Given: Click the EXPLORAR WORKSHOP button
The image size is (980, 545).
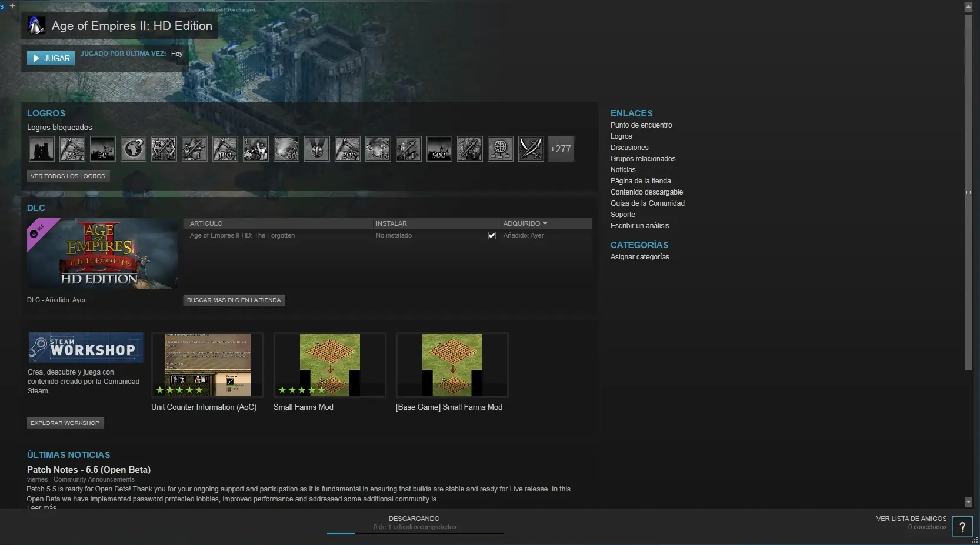Looking at the screenshot, I should pos(65,423).
